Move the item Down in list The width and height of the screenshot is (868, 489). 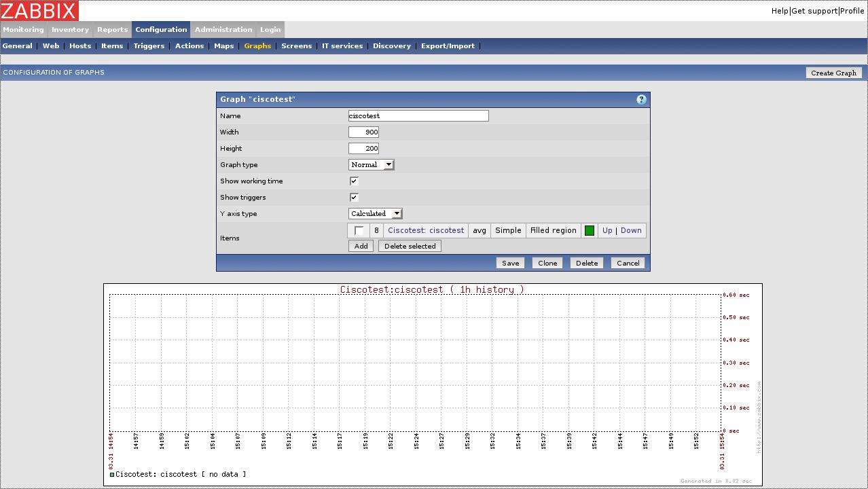pos(631,231)
